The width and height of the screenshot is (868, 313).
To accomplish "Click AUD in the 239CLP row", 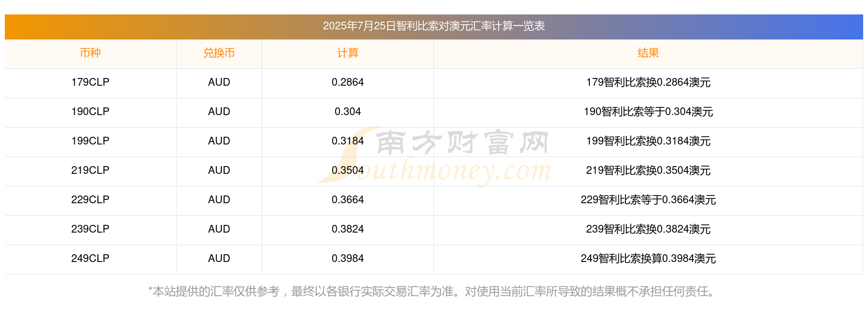I will coord(219,229).
